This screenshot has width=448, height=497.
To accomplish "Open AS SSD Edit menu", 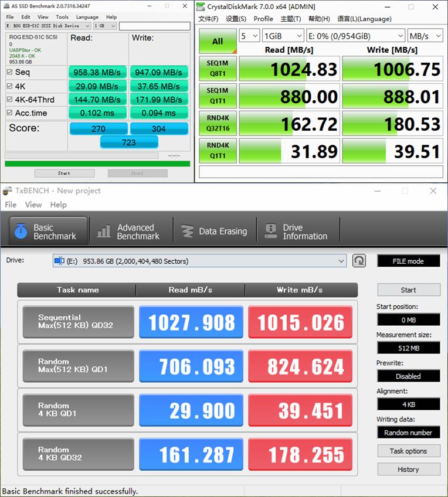I will pos(26,17).
